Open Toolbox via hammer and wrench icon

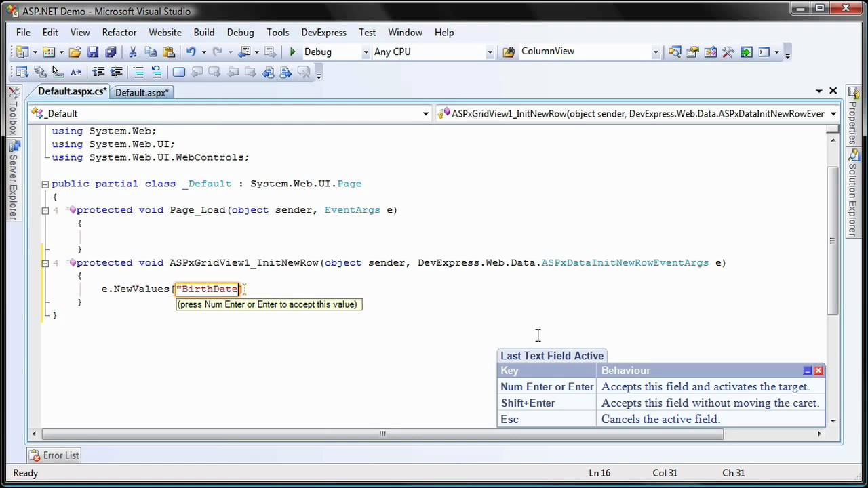(728, 52)
